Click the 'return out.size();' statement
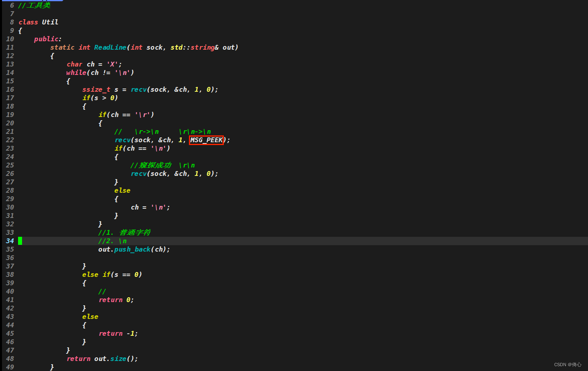This screenshot has width=588, height=371. pyautogui.click(x=102, y=359)
